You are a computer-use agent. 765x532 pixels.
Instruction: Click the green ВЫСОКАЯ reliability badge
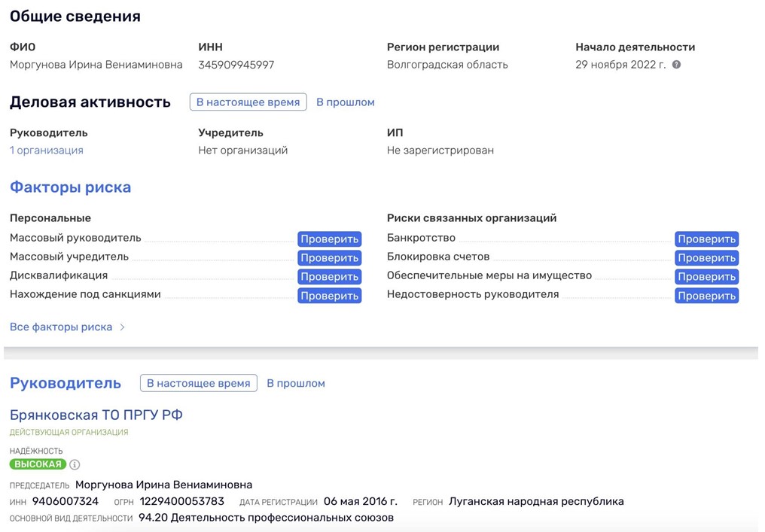click(38, 464)
